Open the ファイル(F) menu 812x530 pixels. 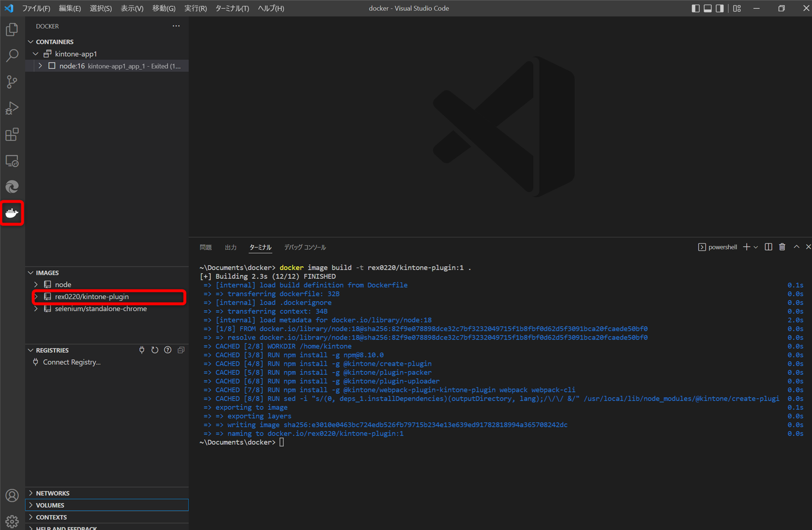click(x=36, y=8)
